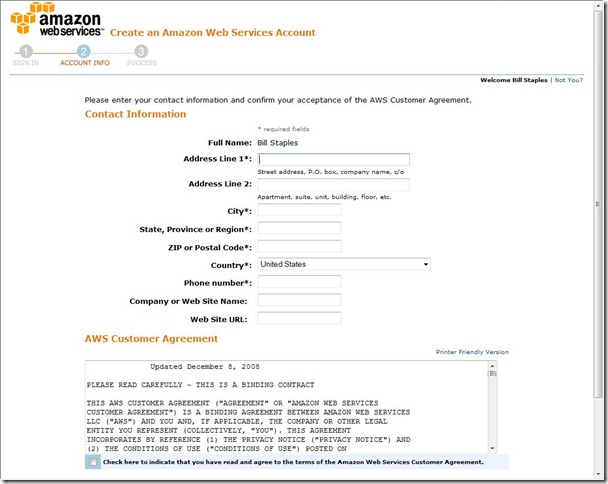The image size is (608, 484).
Task: Click 'Create an Amazon Web Services Account' title
Action: 212,33
